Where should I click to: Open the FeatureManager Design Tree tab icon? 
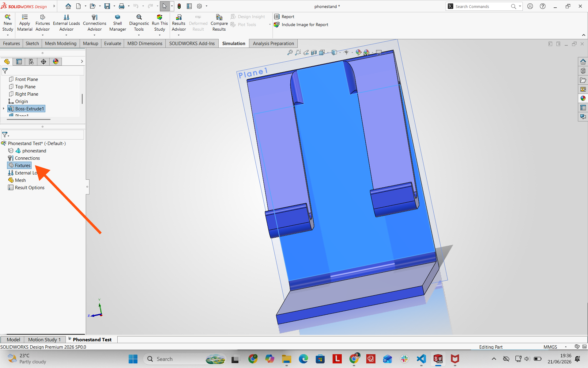tap(7, 62)
